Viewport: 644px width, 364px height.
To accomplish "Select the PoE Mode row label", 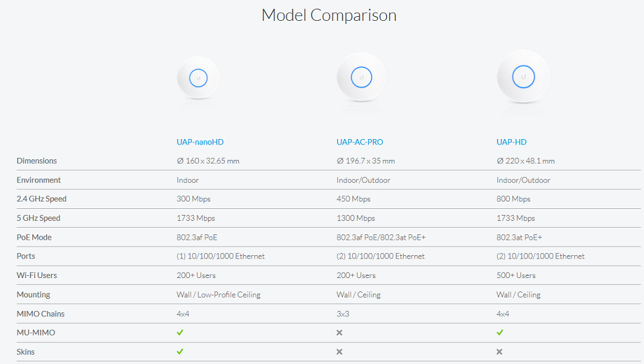I will click(34, 237).
